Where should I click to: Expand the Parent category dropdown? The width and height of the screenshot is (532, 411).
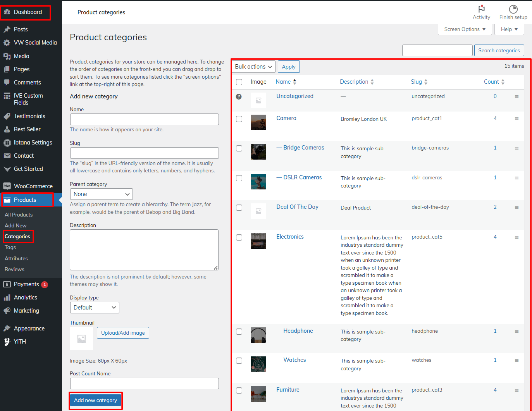[x=101, y=194]
